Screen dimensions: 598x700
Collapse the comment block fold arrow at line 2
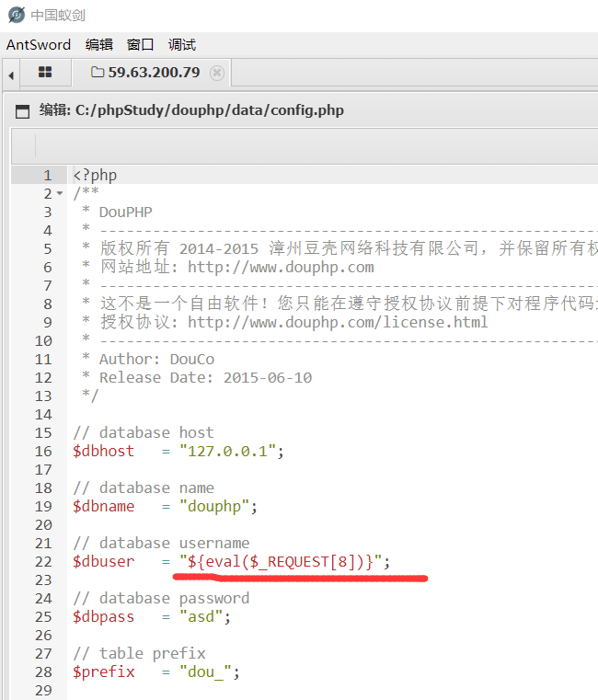60,193
